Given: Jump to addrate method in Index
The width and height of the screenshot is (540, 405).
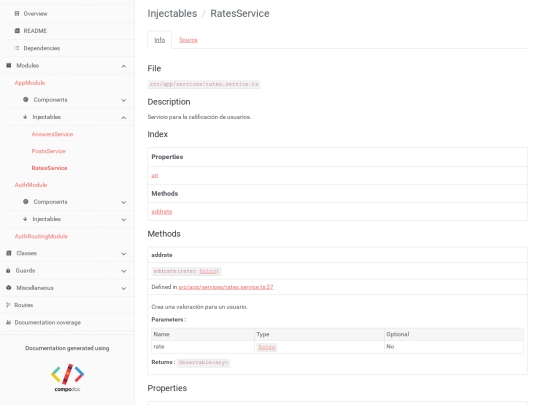Looking at the screenshot, I should click(x=162, y=211).
